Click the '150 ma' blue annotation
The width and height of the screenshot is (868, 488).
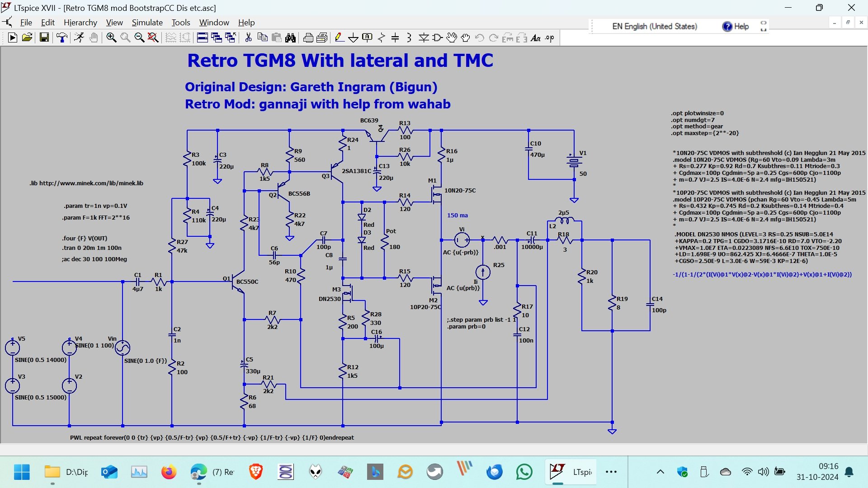458,215
